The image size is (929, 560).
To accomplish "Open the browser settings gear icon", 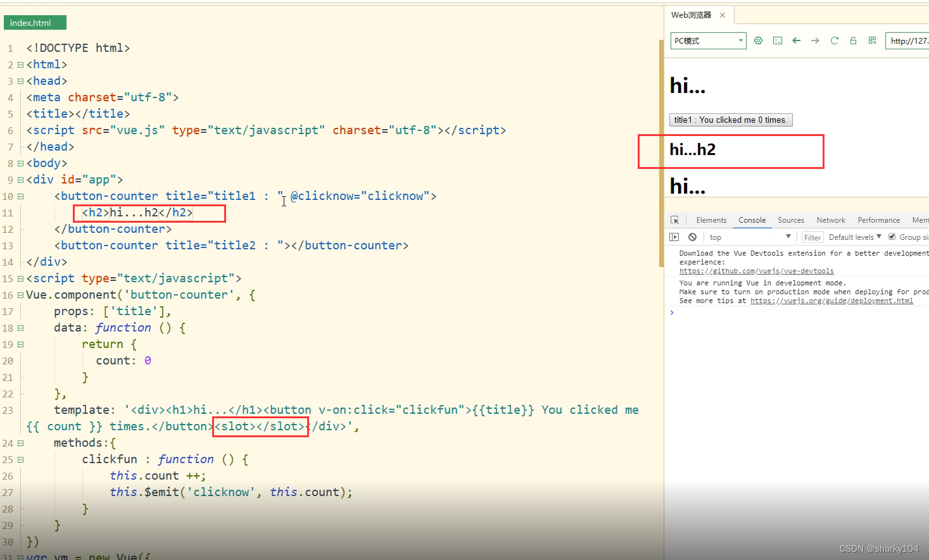I will pyautogui.click(x=758, y=40).
